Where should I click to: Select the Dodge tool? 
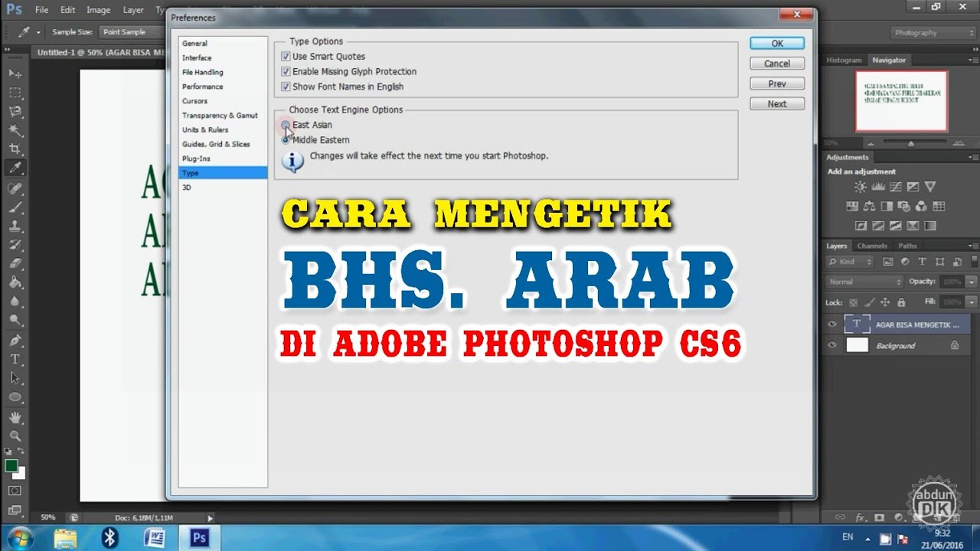[x=15, y=321]
